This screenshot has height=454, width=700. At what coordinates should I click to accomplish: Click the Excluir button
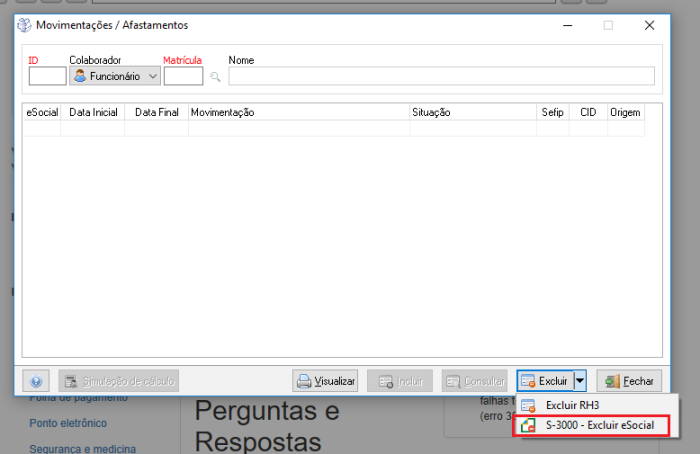(x=544, y=381)
